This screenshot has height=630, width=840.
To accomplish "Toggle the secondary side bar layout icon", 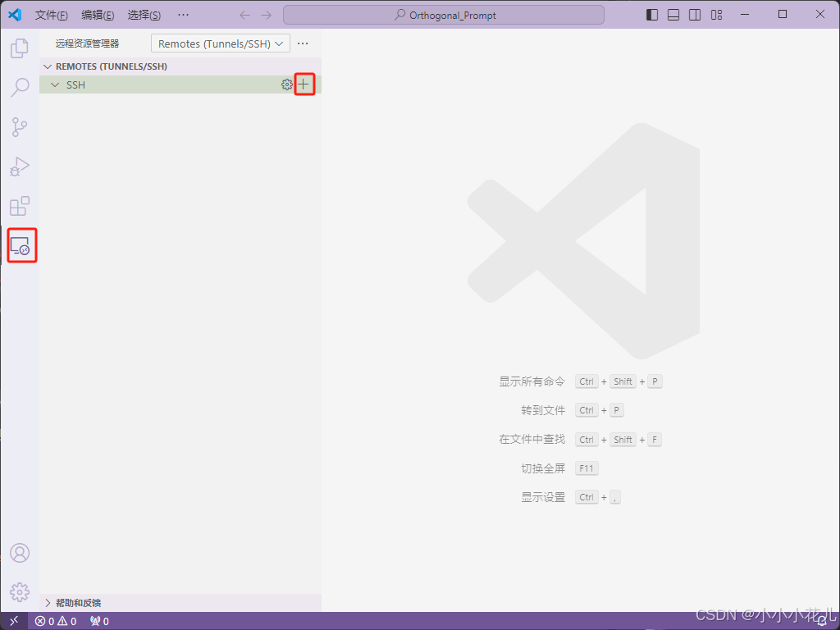I will coord(695,15).
